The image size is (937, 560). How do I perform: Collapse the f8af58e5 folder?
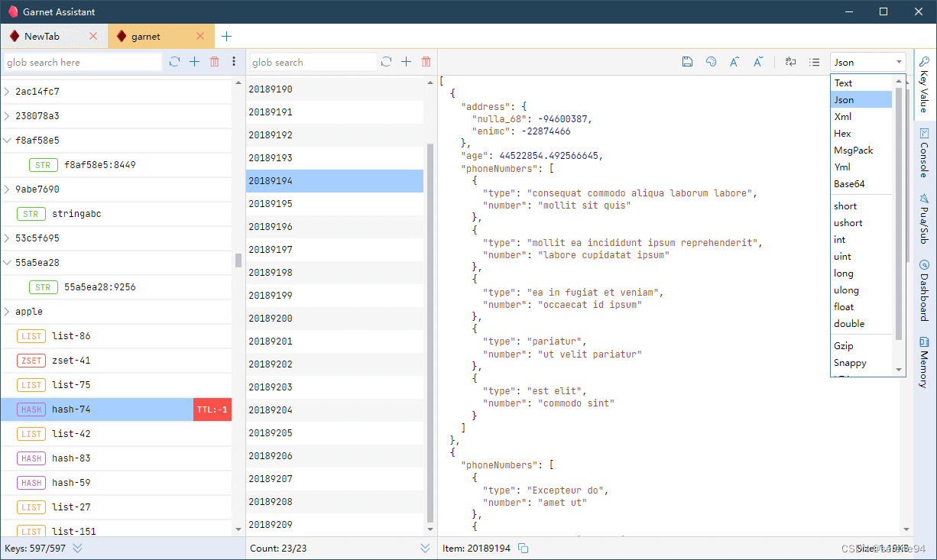coord(7,141)
